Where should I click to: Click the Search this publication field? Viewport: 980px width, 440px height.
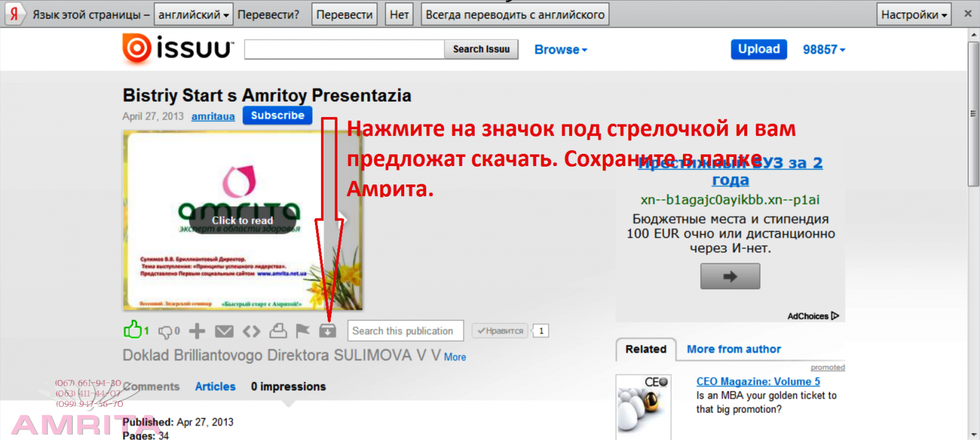tap(405, 331)
